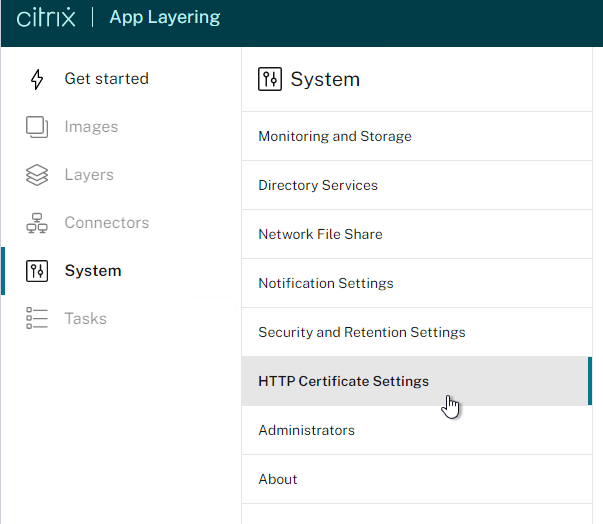Click the Connectors network icon
The height and width of the screenshot is (524, 603).
pos(37,223)
